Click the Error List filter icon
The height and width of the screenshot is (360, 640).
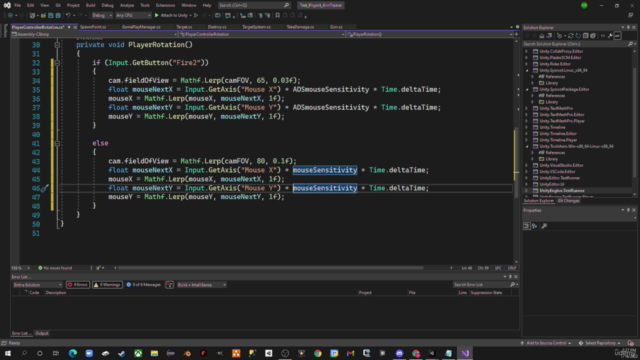[x=169, y=285]
